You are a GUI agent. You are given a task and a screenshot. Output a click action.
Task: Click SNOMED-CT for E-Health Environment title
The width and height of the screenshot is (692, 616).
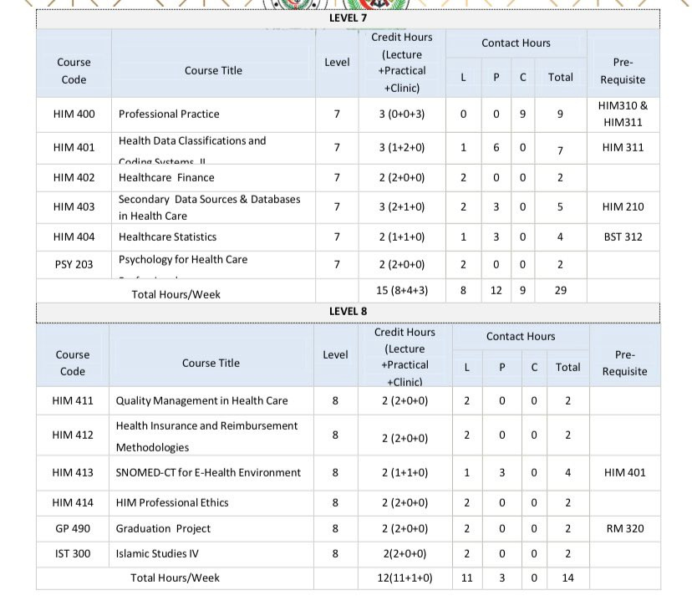click(x=208, y=473)
